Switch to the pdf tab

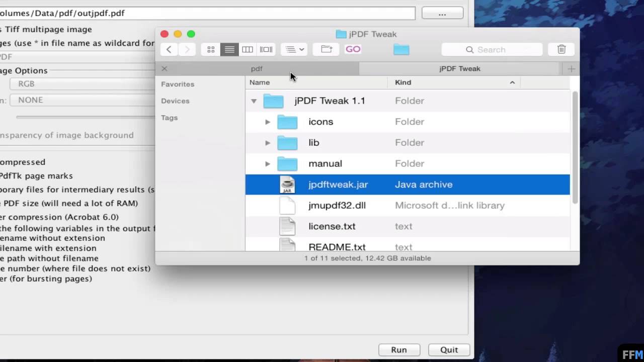(257, 68)
